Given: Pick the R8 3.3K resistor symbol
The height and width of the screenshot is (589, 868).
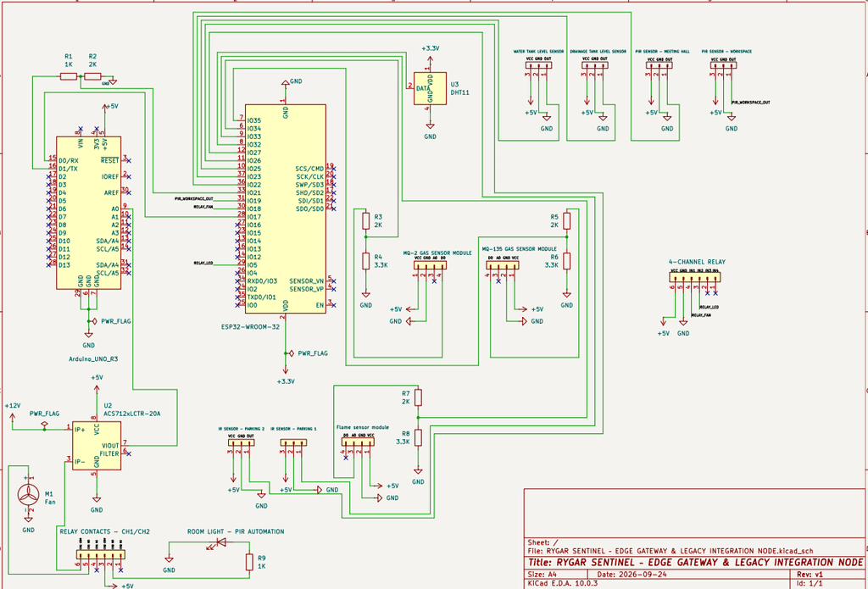Looking at the screenshot, I should [x=419, y=437].
